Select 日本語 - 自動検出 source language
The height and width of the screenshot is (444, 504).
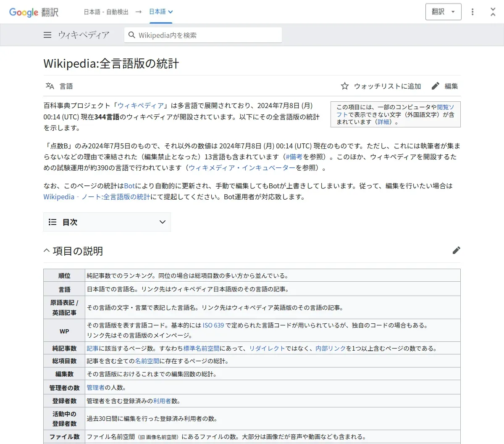pyautogui.click(x=106, y=12)
